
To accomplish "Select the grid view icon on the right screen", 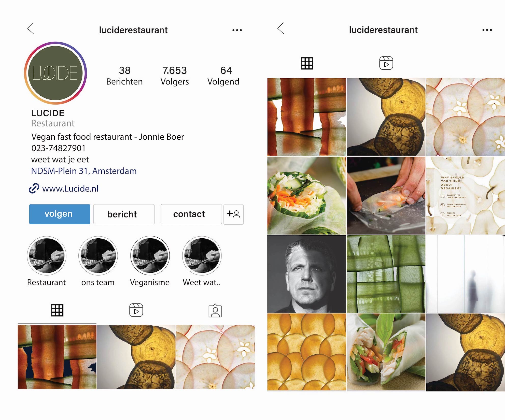I will (x=307, y=63).
